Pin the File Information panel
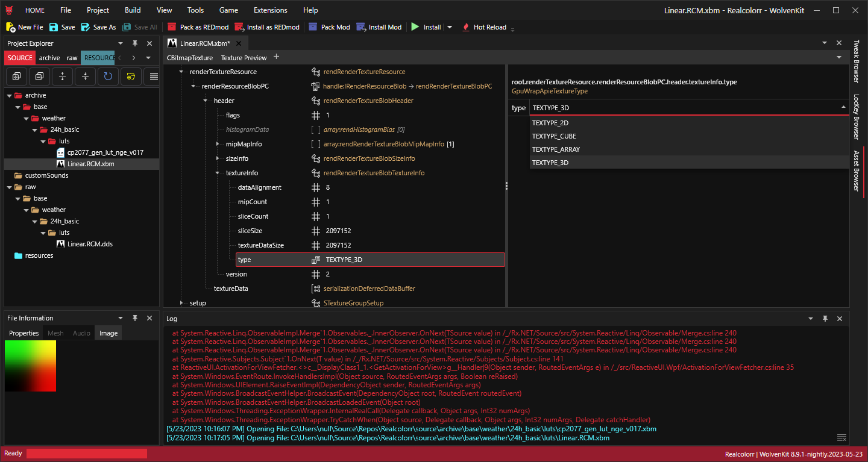 (135, 318)
